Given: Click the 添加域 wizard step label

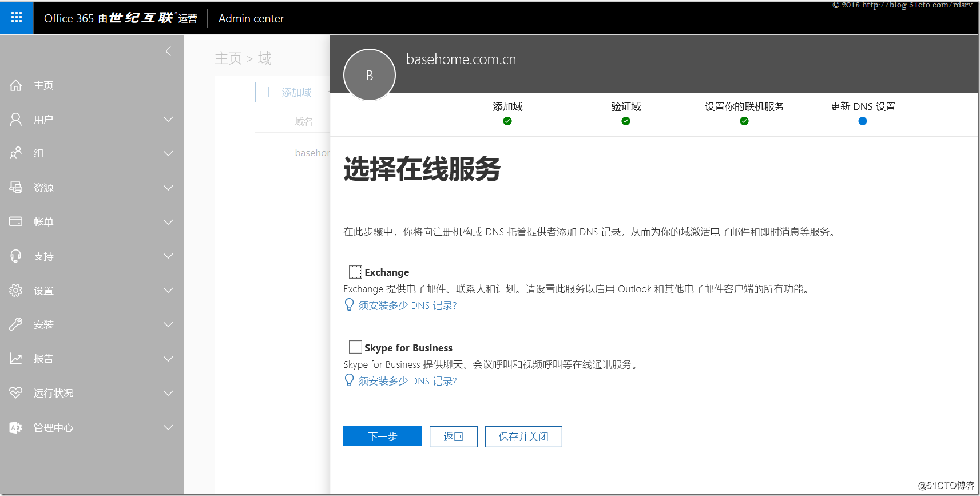Looking at the screenshot, I should [507, 106].
